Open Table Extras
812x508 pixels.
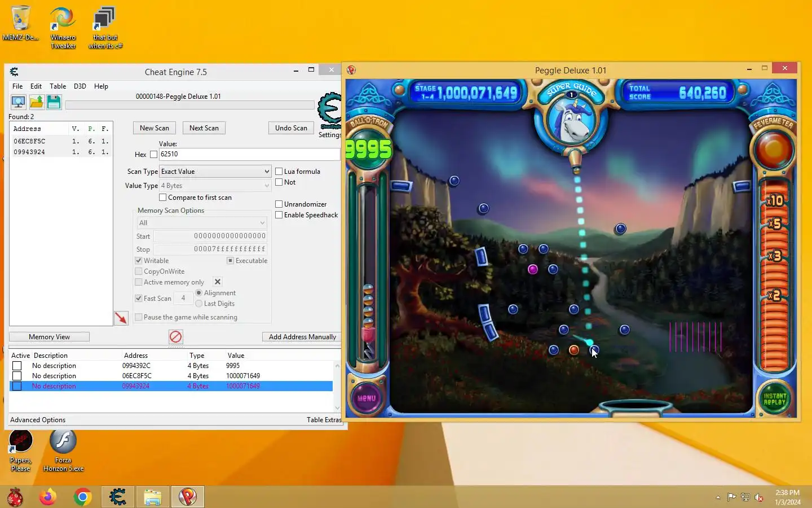tap(324, 420)
